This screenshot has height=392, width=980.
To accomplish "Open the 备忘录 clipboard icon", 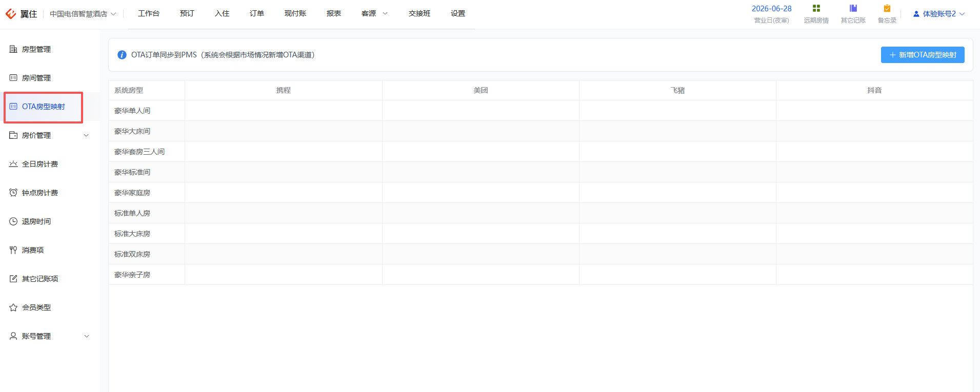I will (887, 8).
